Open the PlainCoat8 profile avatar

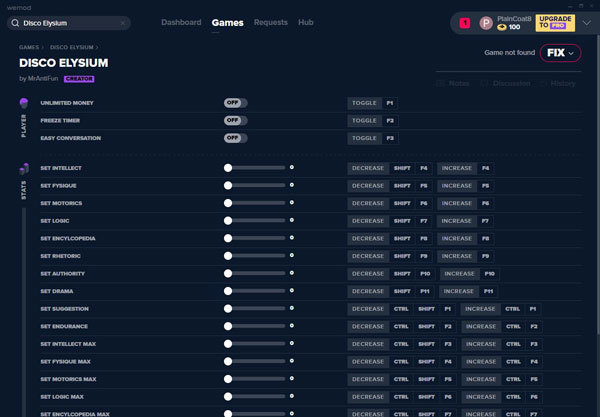point(486,23)
